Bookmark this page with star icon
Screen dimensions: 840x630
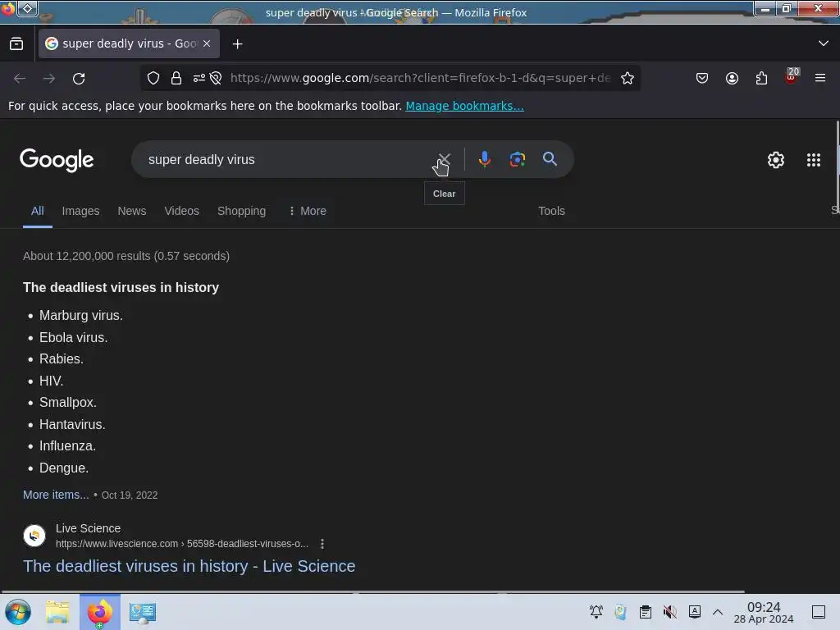(628, 78)
